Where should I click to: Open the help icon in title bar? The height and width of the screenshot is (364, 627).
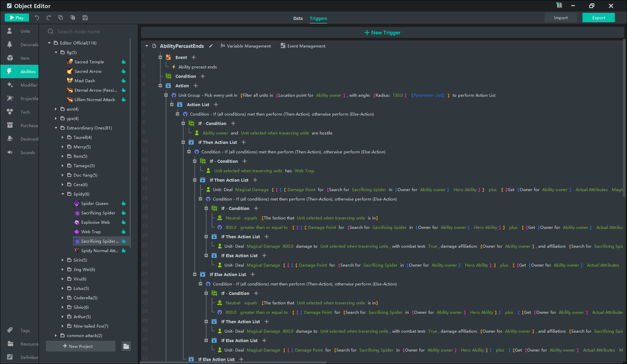559,6
